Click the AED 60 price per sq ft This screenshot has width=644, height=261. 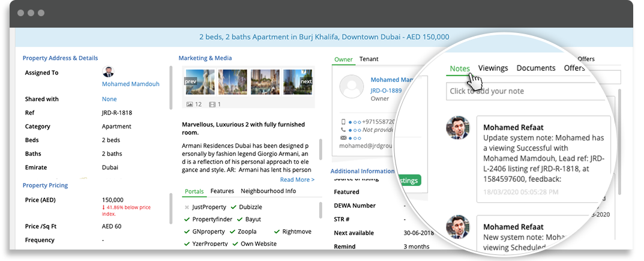(x=112, y=226)
